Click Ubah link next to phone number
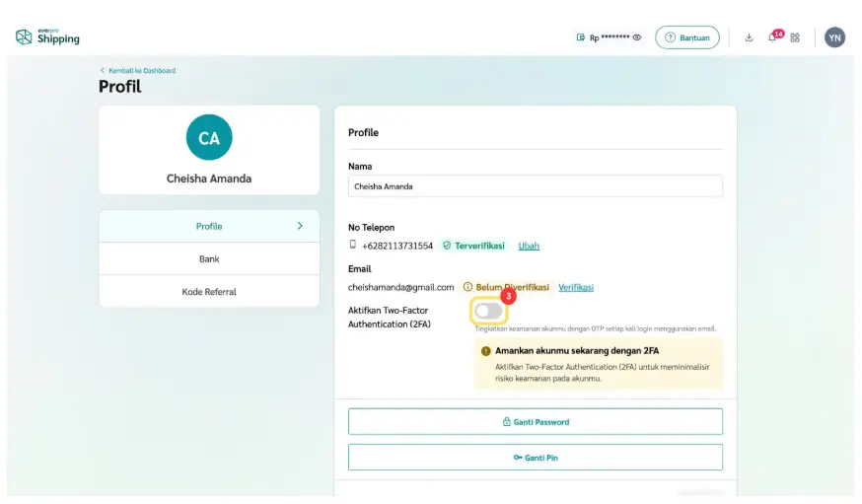This screenshot has width=862, height=504. 529,246
